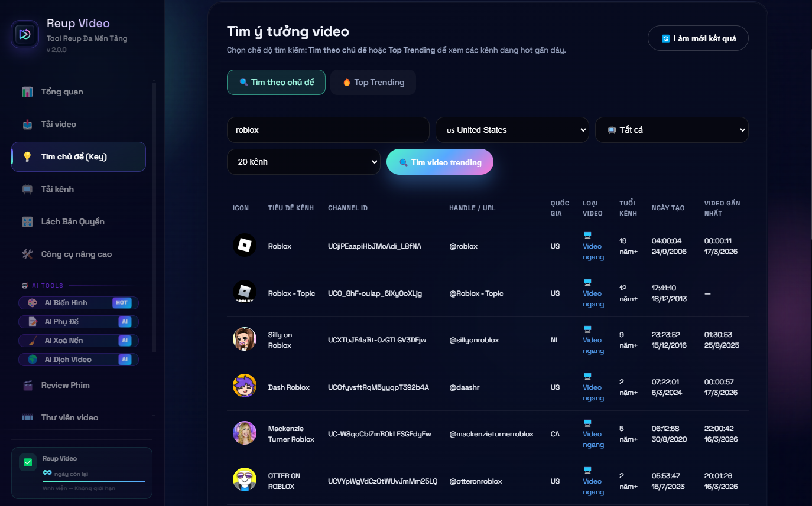The width and height of the screenshot is (812, 506).
Task: Open the Tất cả video type dropdown
Action: [671, 130]
